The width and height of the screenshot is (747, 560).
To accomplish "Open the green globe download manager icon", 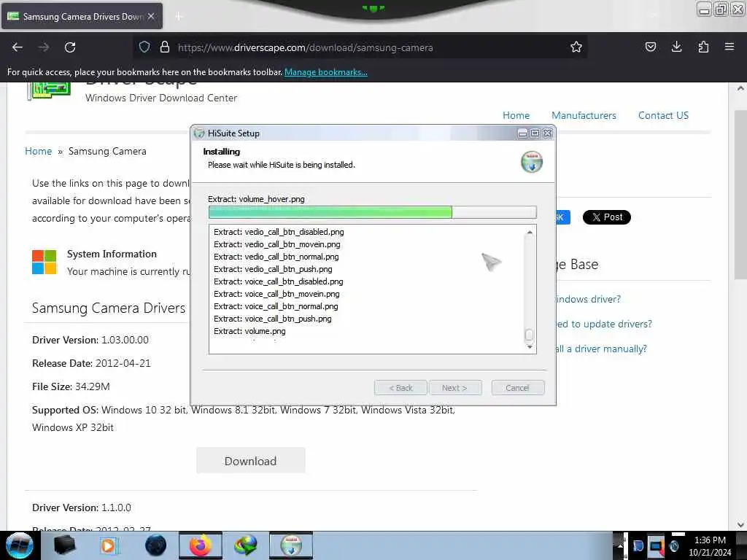I will (246, 545).
